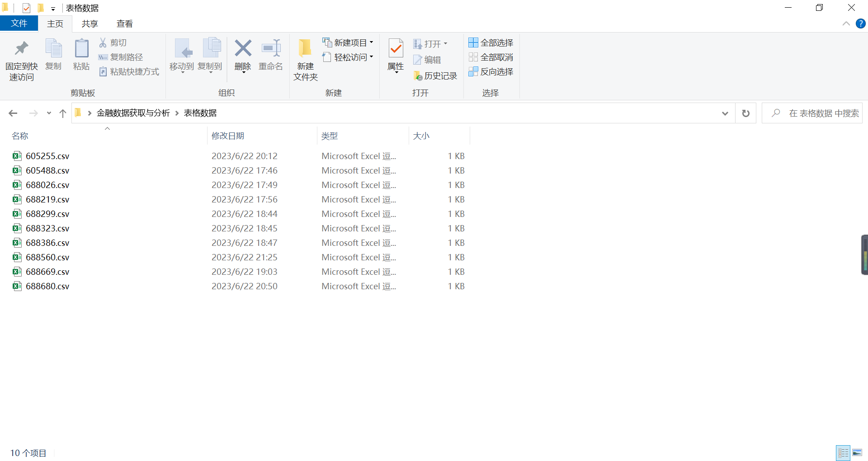Select file 605255.csv

click(x=47, y=156)
